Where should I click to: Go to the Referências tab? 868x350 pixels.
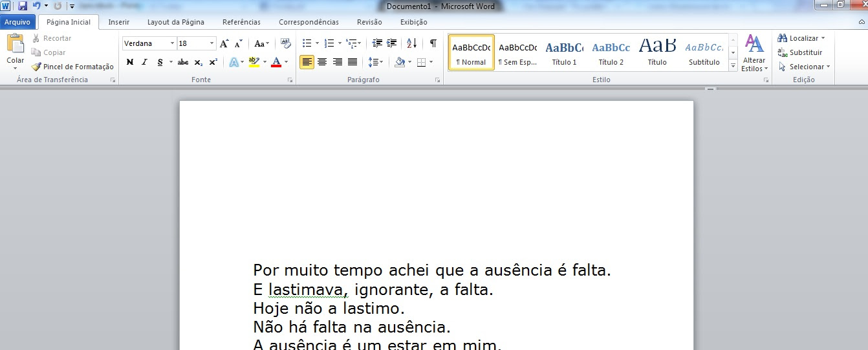click(x=241, y=22)
